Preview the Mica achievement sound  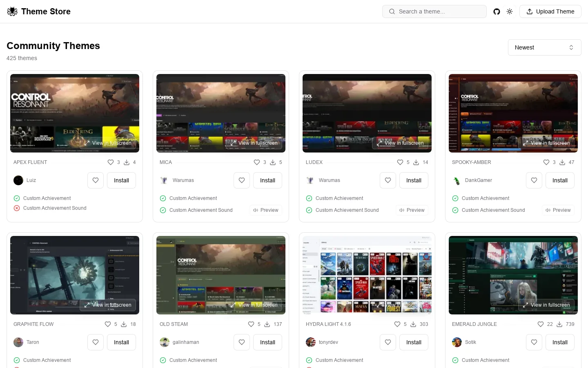(x=266, y=210)
